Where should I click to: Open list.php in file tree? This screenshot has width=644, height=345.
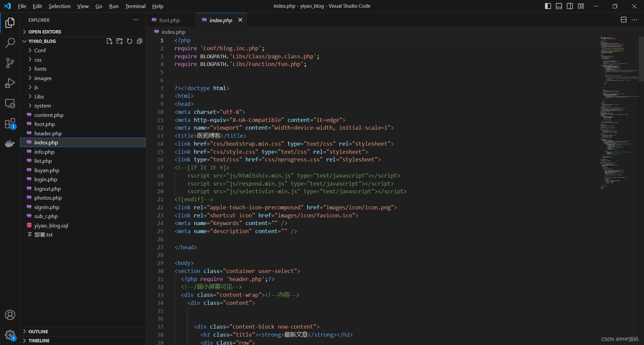(83, 161)
